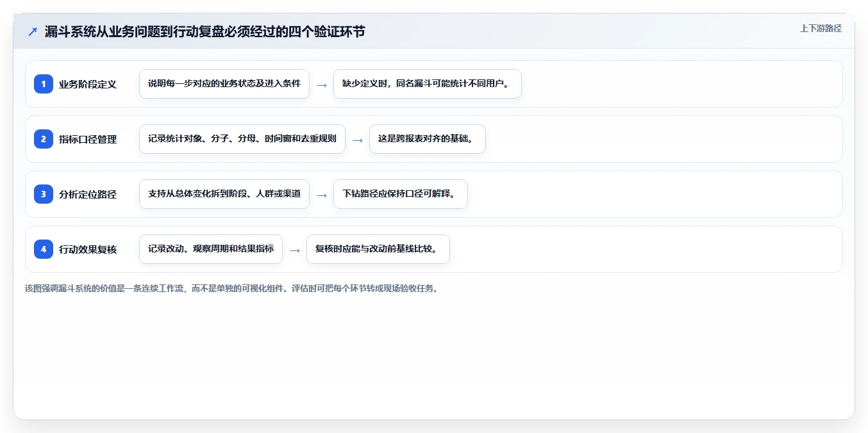Select box 复核时应能与改动前基线比较。
This screenshot has width=868, height=433.
[x=378, y=249]
